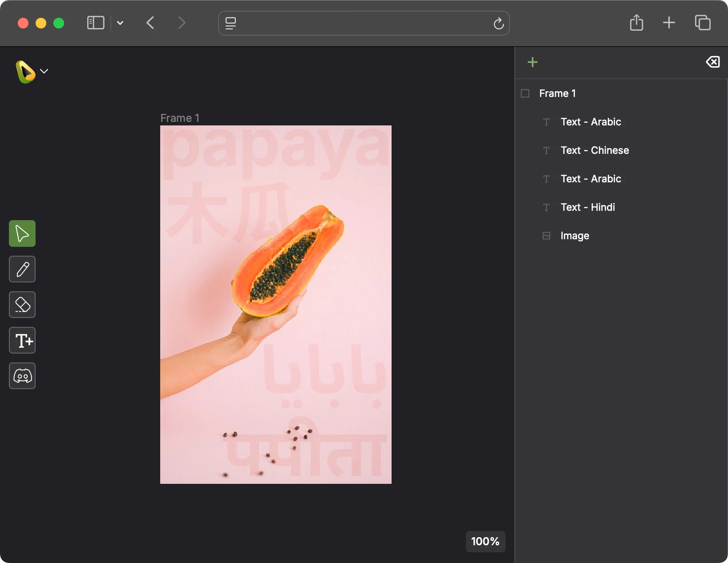Viewport: 728px width, 563px height.
Task: Toggle the browser sidebar
Action: pos(95,23)
